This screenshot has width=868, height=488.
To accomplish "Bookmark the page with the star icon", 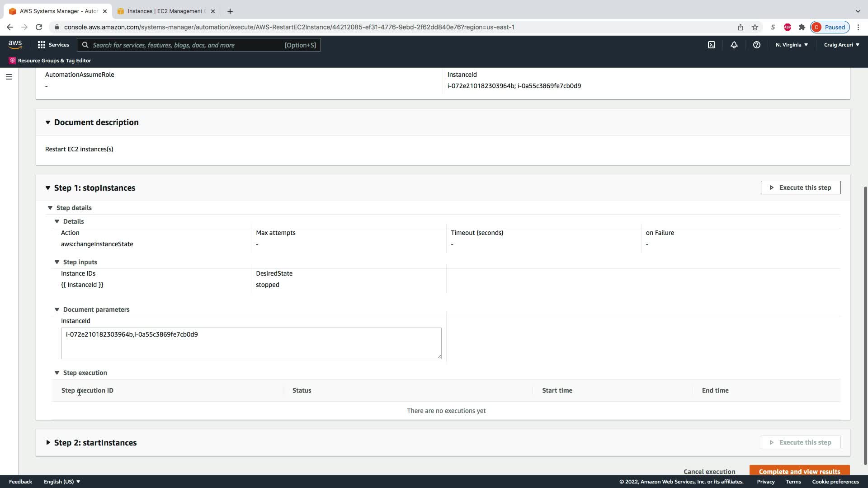I will pos(755,27).
